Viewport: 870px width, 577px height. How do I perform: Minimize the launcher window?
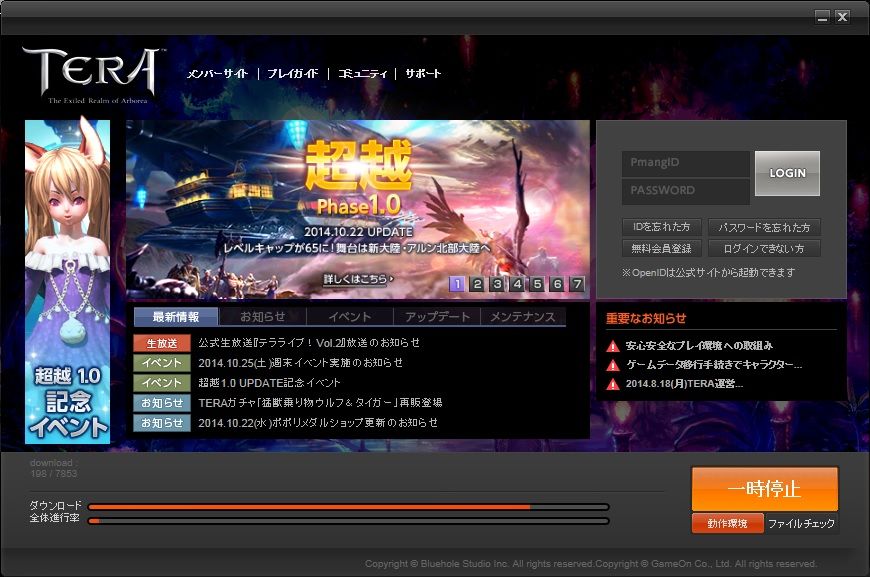822,17
